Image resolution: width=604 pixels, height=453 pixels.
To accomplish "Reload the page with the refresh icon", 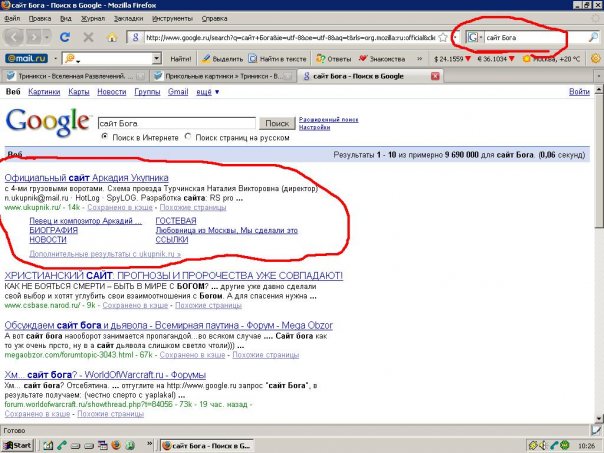I will coord(65,37).
